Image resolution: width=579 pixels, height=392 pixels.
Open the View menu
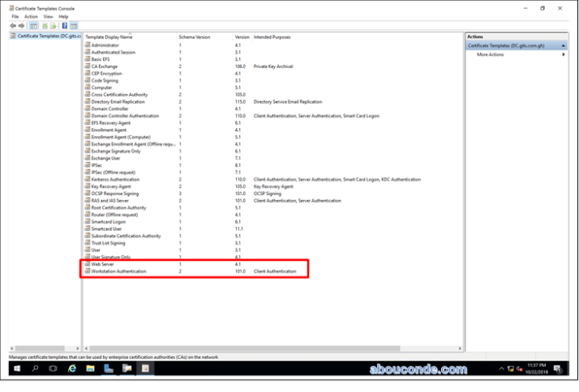48,16
